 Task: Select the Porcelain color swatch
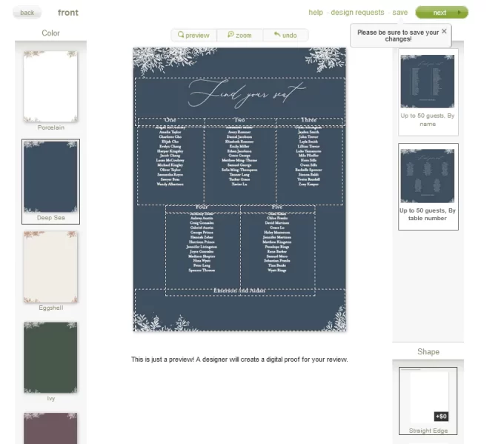point(50,87)
